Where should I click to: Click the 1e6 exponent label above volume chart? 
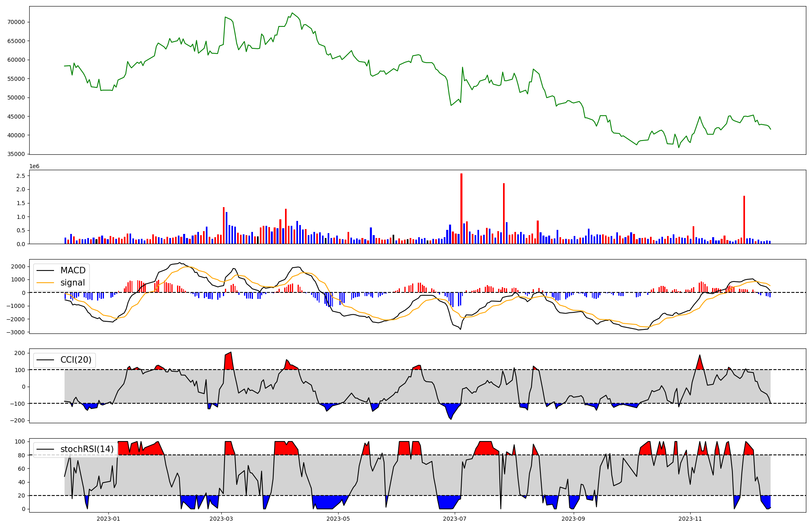tap(35, 167)
